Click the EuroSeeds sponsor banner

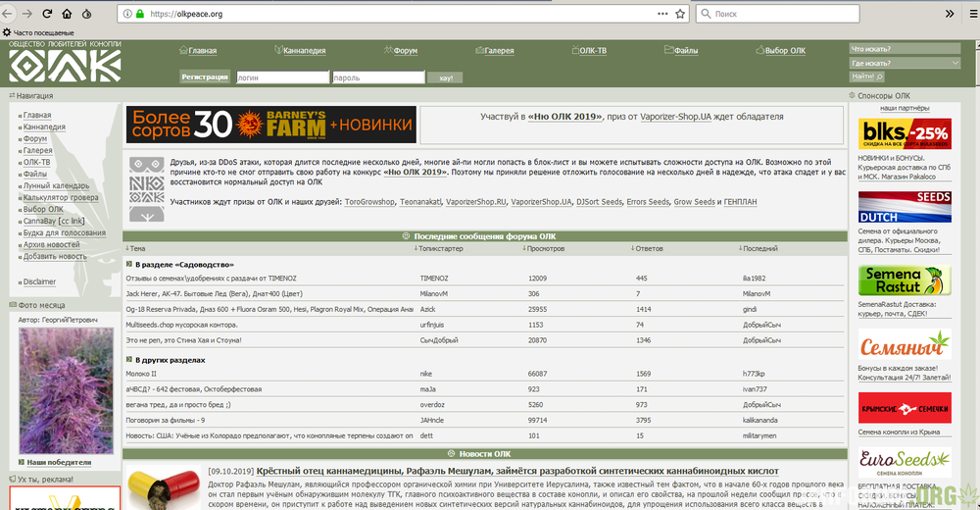pyautogui.click(x=905, y=463)
